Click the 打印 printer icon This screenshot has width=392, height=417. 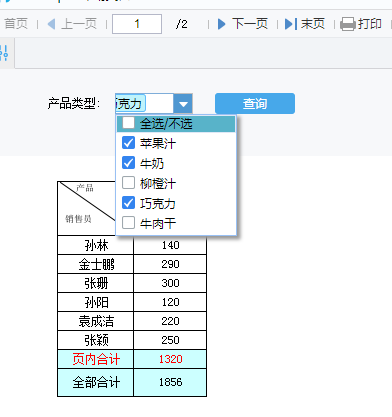click(x=348, y=24)
